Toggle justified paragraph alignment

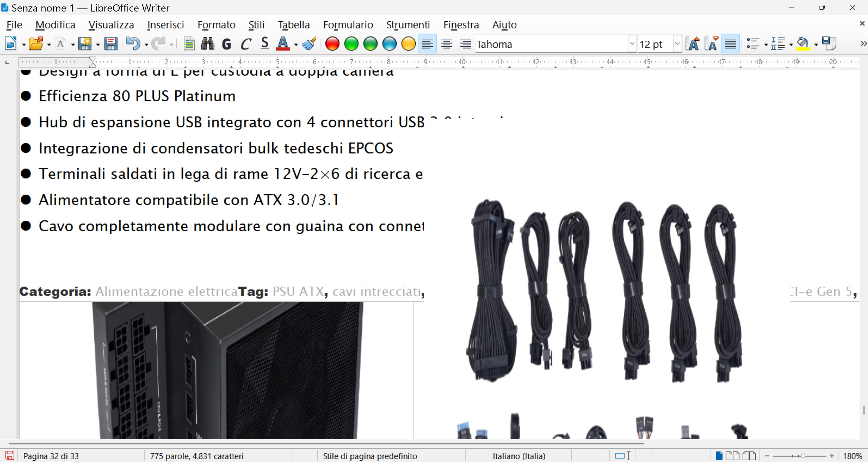pos(730,44)
